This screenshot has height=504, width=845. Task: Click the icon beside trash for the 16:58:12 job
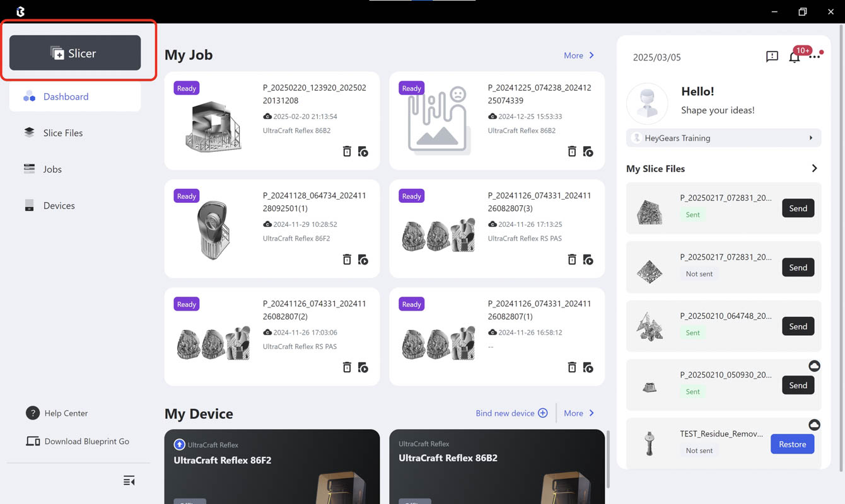click(x=588, y=367)
